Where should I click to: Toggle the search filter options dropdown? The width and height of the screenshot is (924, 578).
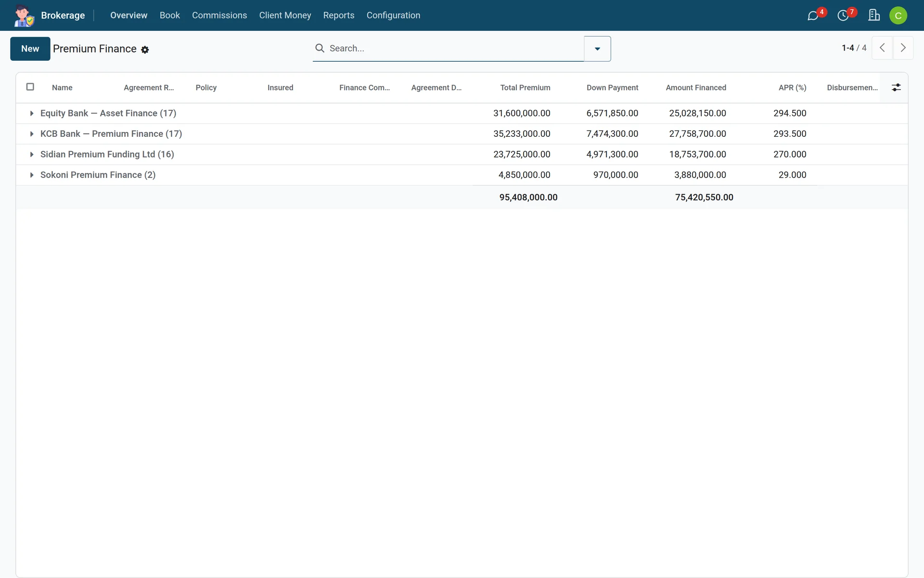click(x=597, y=49)
